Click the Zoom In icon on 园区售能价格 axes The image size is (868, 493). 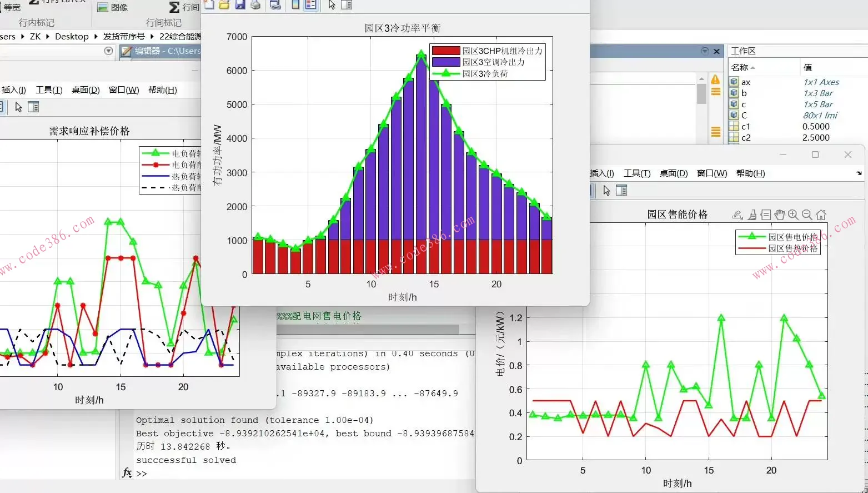(793, 215)
